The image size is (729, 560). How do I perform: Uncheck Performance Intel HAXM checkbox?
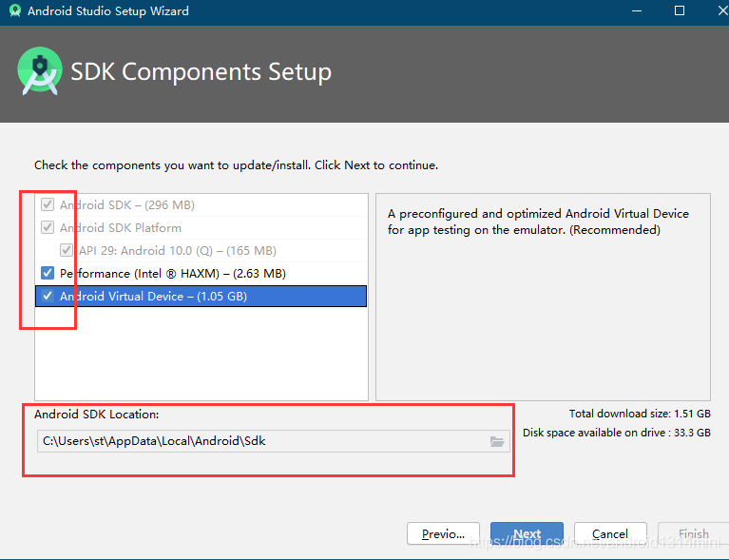pos(48,273)
